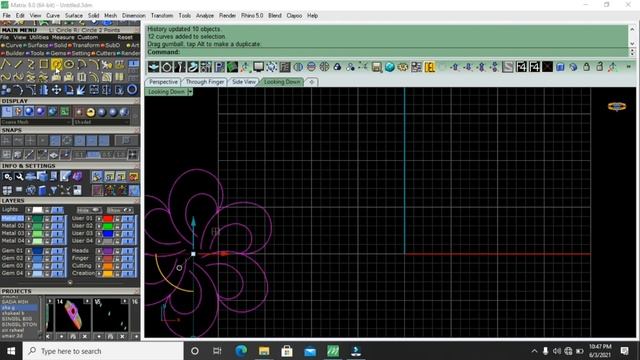This screenshot has width=640, height=360.
Task: Expand the User 02 layer arrow
Action: click(x=98, y=226)
